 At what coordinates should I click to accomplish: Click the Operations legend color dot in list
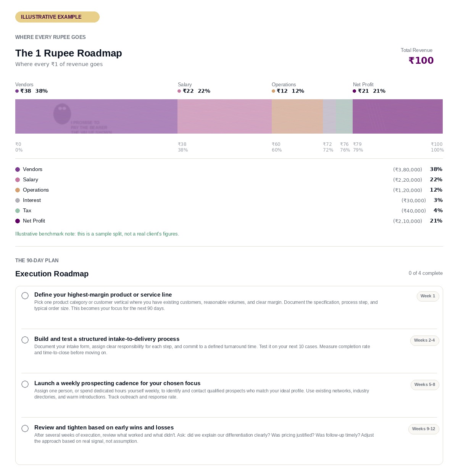click(18, 190)
